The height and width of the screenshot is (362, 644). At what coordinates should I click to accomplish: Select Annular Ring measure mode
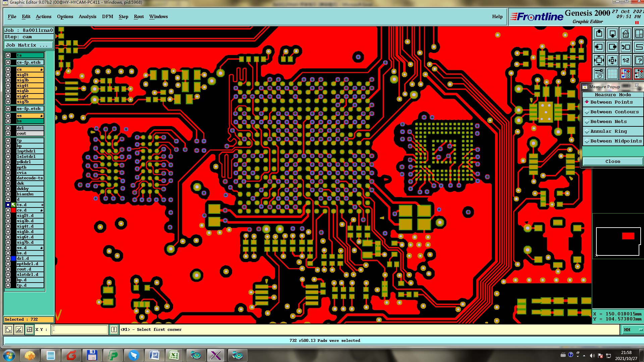click(x=608, y=131)
